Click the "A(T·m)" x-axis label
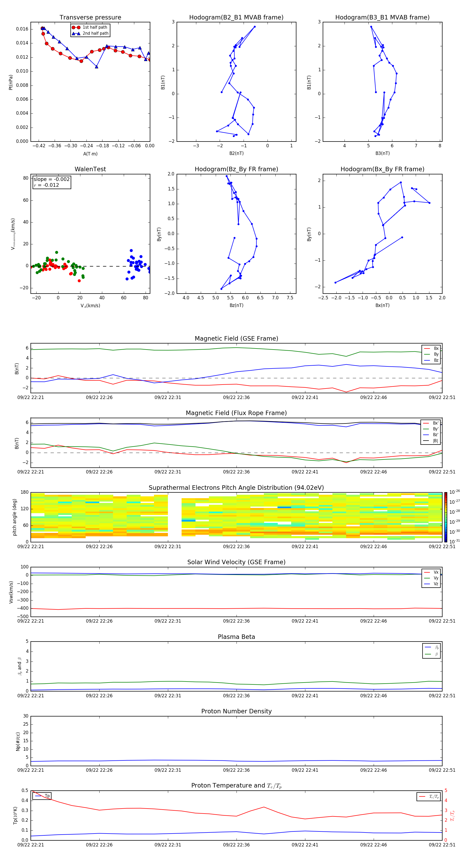Image resolution: width=473 pixels, height=868 pixels. [x=90, y=154]
